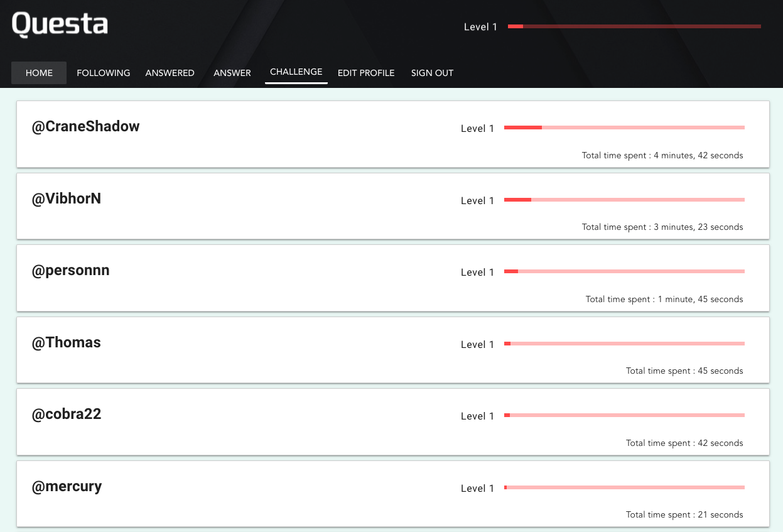Click 'Level 1' label in @VibhorN card
The width and height of the screenshot is (783, 532).
point(477,201)
